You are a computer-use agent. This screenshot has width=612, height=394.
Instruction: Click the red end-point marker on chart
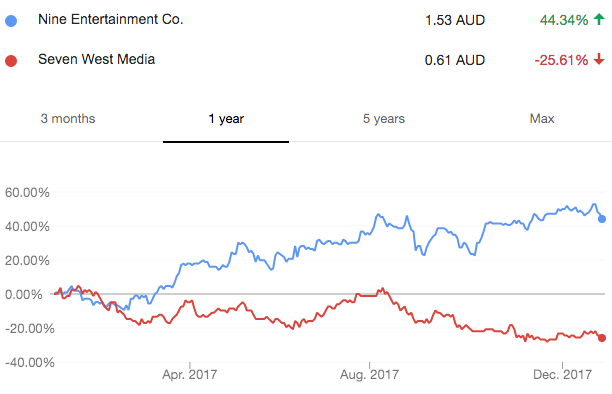(602, 338)
